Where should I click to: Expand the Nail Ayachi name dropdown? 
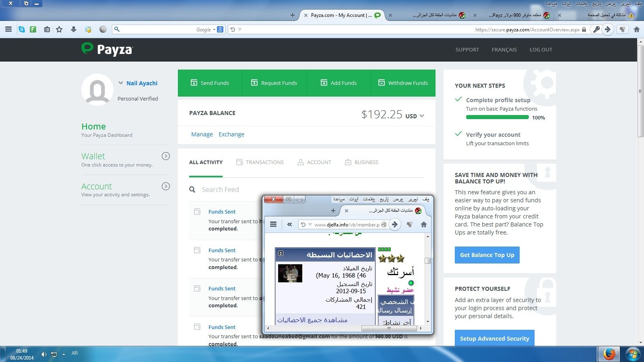(x=121, y=83)
